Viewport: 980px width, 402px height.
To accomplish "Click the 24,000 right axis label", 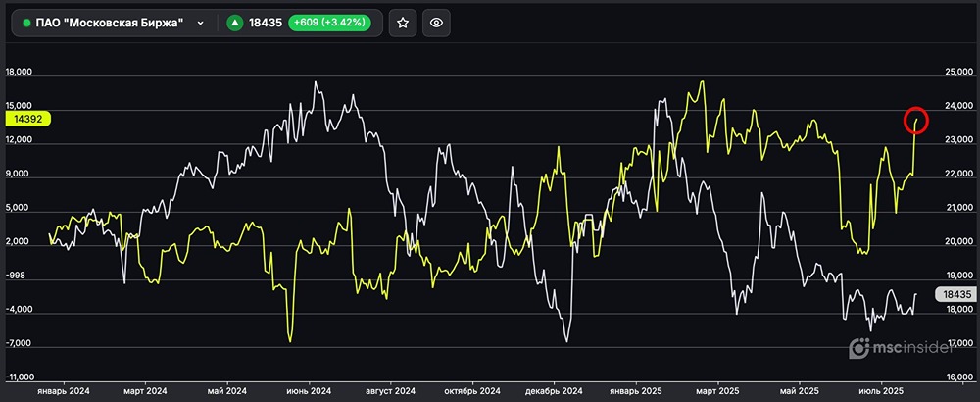I will tap(959, 106).
